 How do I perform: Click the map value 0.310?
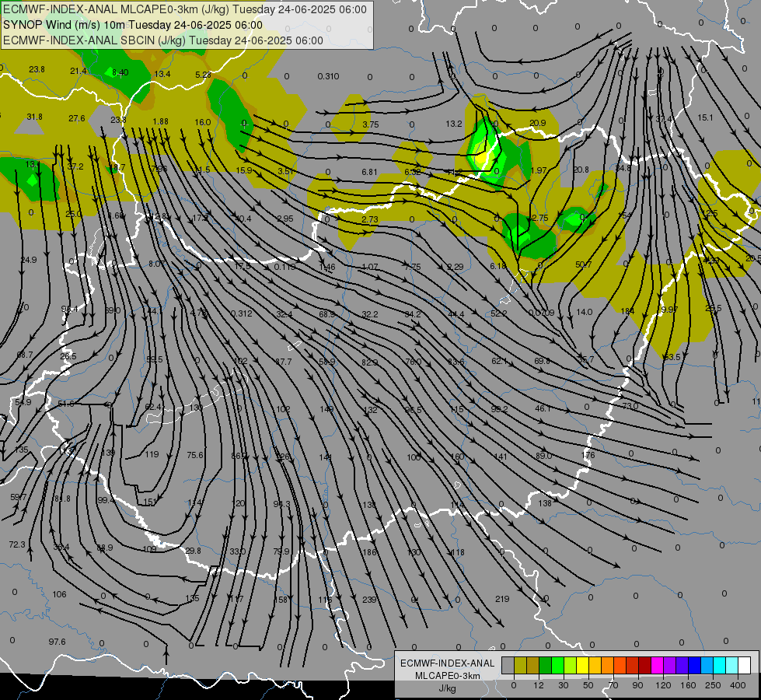click(329, 76)
